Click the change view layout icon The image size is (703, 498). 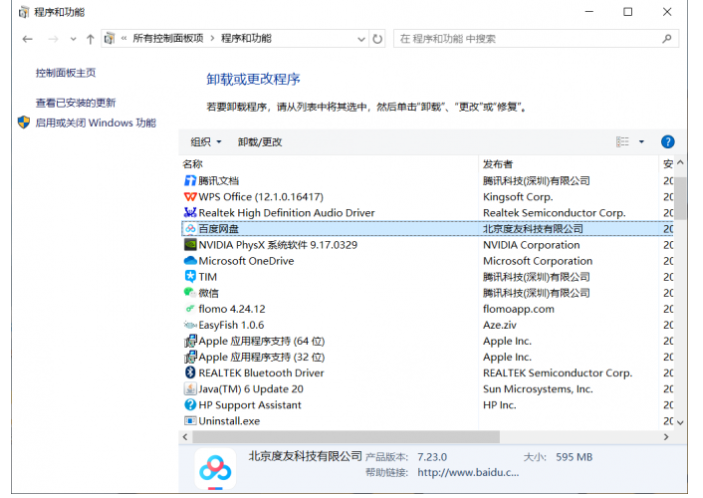pyautogui.click(x=622, y=142)
